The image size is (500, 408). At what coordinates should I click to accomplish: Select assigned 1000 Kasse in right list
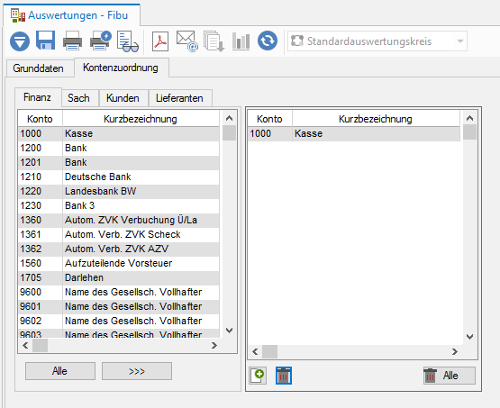(354, 134)
